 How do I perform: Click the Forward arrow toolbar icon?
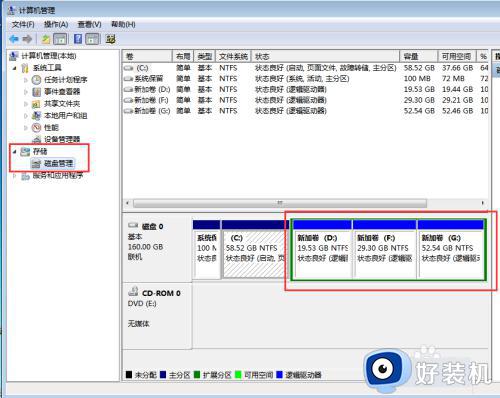27,39
